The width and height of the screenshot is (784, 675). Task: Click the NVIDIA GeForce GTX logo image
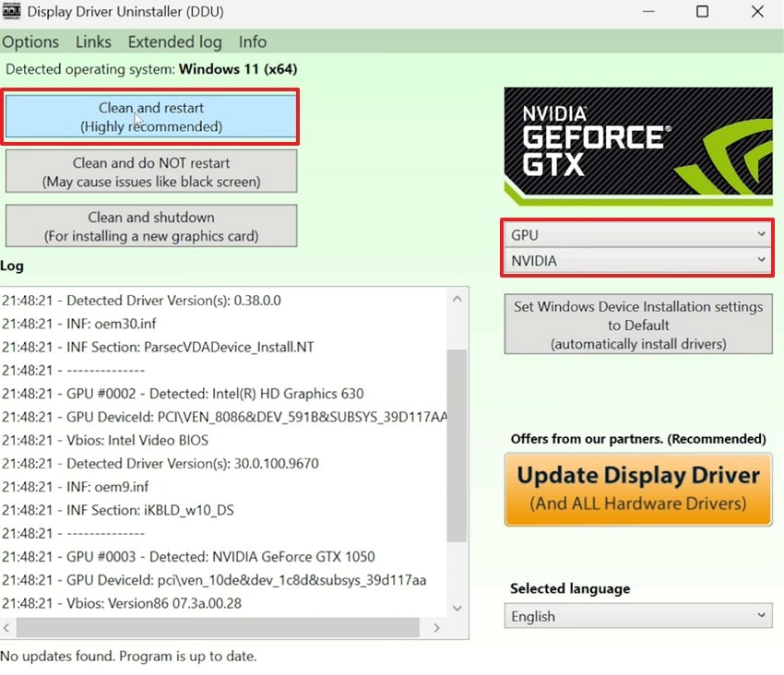point(638,146)
